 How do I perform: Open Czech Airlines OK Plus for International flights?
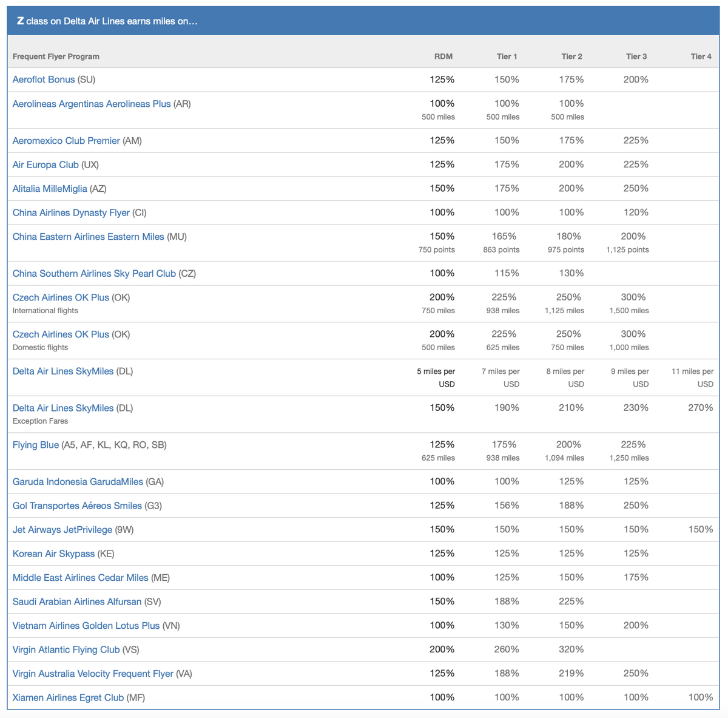pos(61,297)
